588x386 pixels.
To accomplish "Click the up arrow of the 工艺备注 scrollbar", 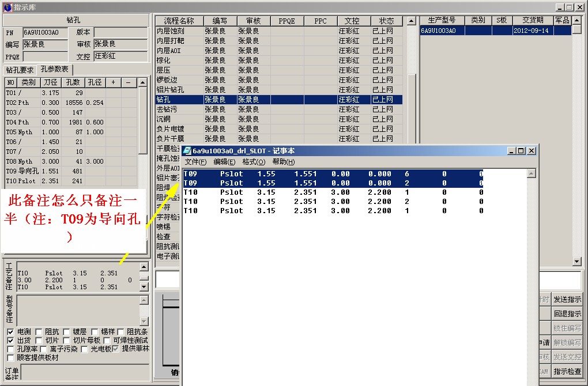I will click(144, 266).
